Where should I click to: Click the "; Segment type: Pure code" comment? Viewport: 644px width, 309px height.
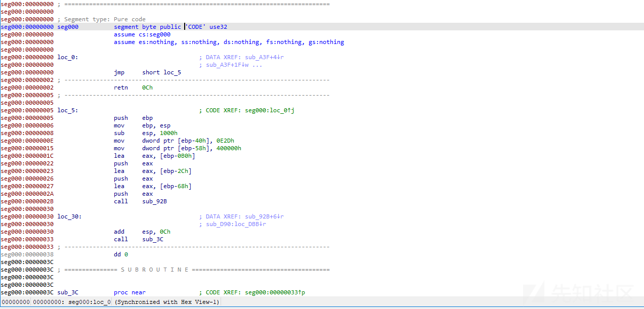pyautogui.click(x=101, y=19)
